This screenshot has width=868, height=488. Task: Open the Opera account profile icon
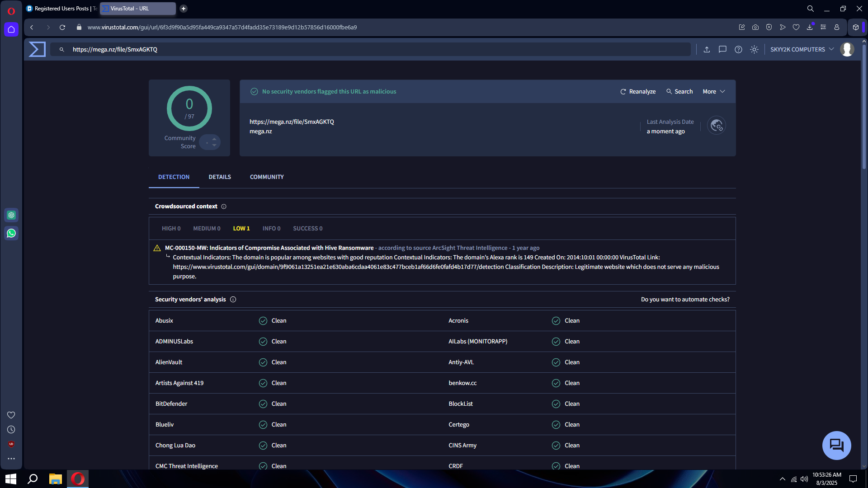837,27
